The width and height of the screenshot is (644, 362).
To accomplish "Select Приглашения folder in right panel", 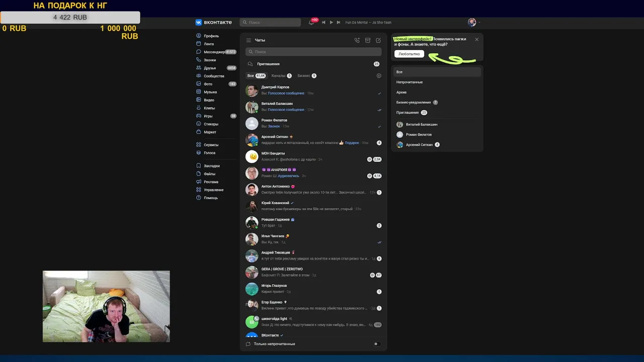I will pos(437,113).
